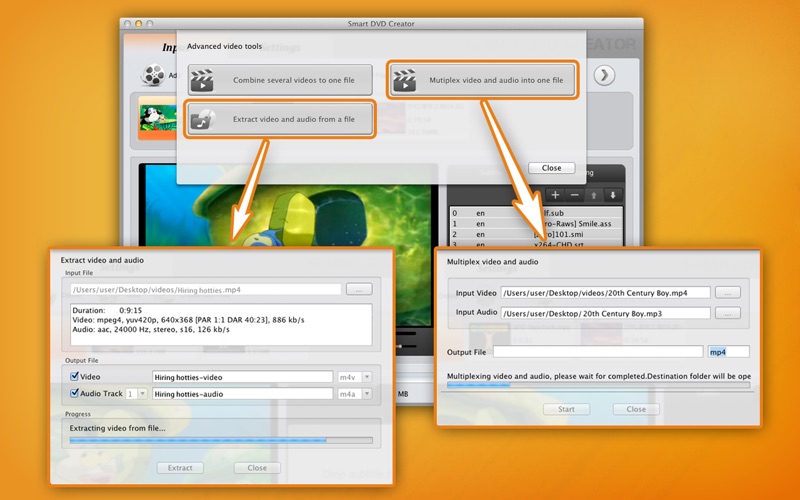
Task: Uncheck the Video output checkbox
Action: (x=76, y=377)
